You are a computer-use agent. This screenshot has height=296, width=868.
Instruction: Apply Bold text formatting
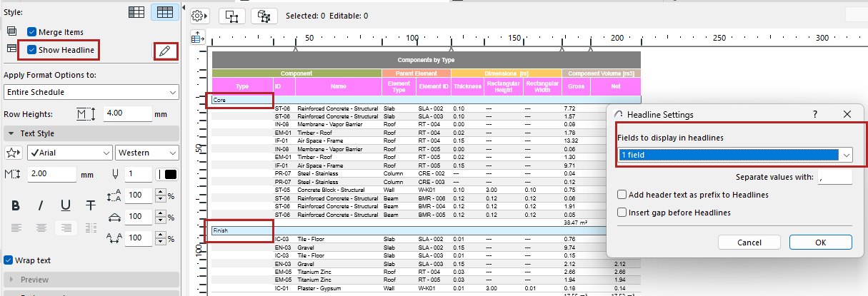16,205
